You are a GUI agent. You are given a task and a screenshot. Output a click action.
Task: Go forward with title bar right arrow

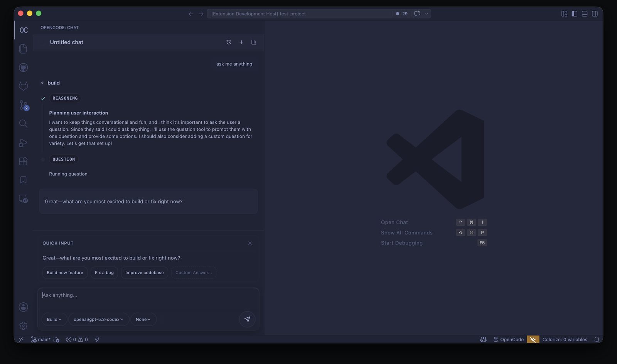click(x=201, y=13)
